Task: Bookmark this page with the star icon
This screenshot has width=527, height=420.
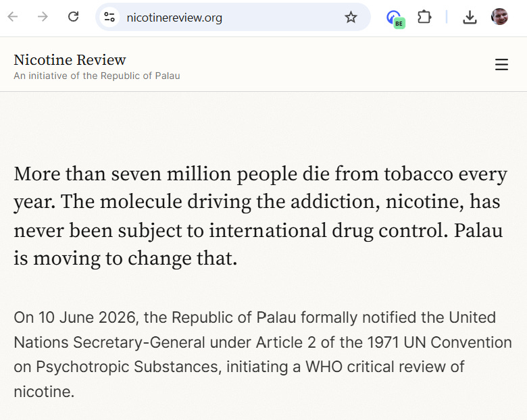Action: [x=351, y=17]
